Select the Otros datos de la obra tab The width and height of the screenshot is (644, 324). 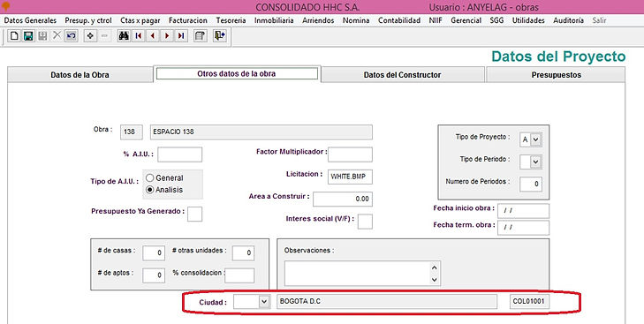[x=237, y=73]
